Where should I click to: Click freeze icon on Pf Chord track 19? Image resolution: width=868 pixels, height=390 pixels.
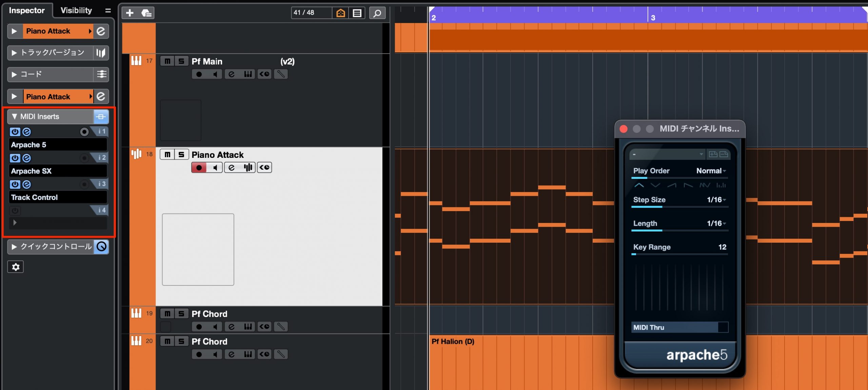(281, 327)
